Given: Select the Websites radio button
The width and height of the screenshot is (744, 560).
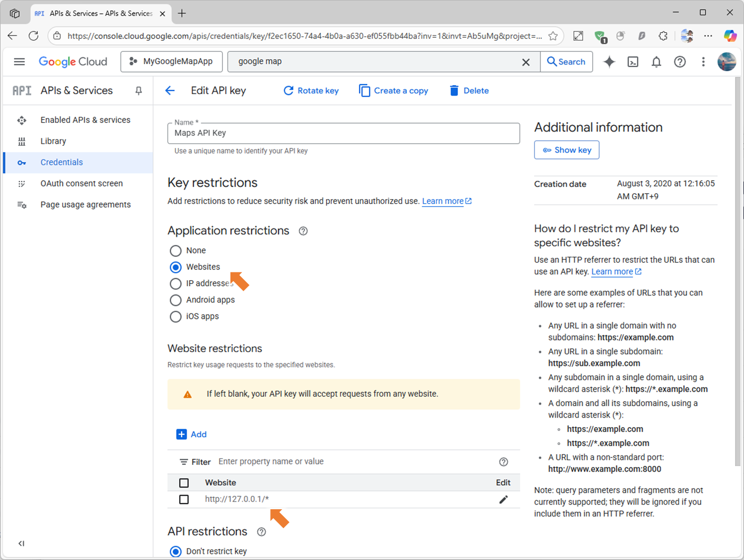Looking at the screenshot, I should (x=176, y=267).
